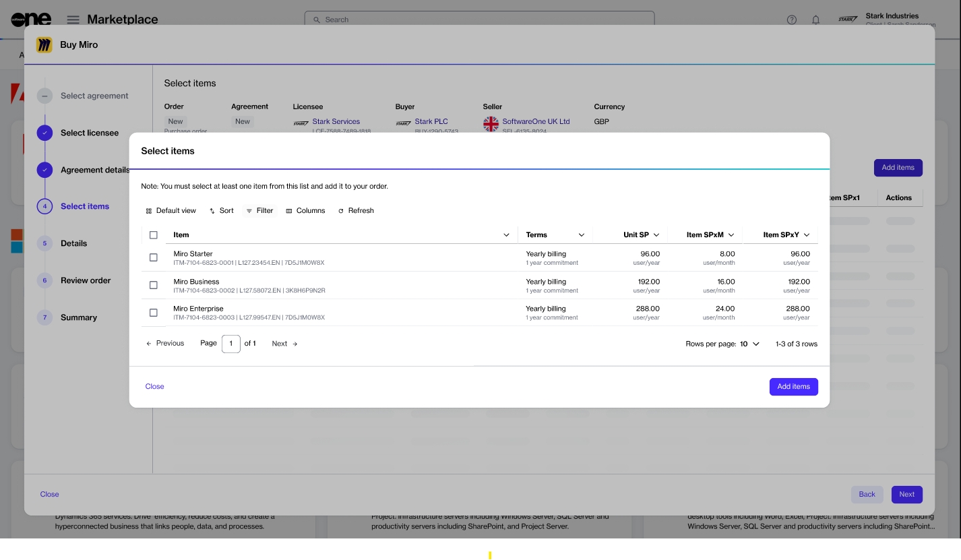Close the Select items dialog
Screen dimensions: 961x560
coord(154,386)
